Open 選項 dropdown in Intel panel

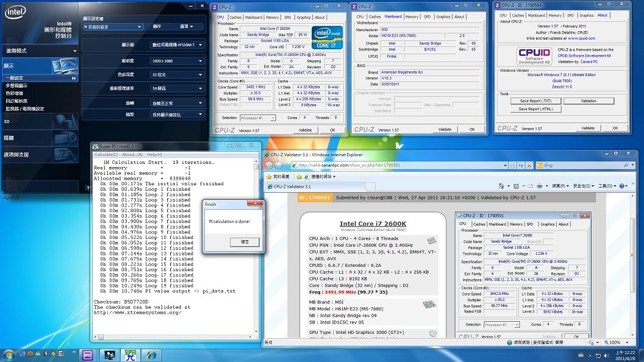pos(186,26)
